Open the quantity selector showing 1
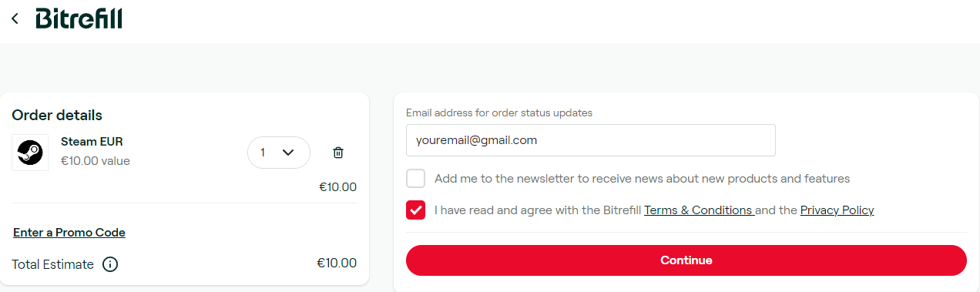 [x=278, y=153]
